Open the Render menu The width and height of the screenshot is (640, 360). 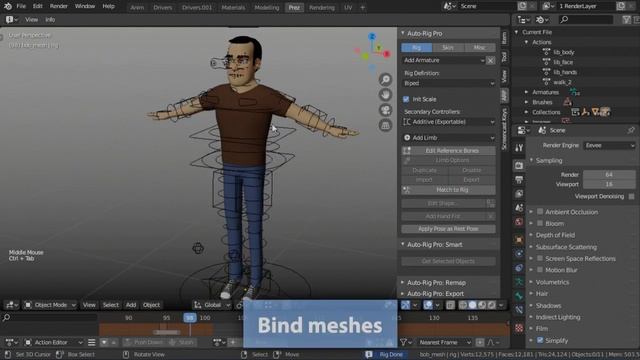pyautogui.click(x=59, y=7)
